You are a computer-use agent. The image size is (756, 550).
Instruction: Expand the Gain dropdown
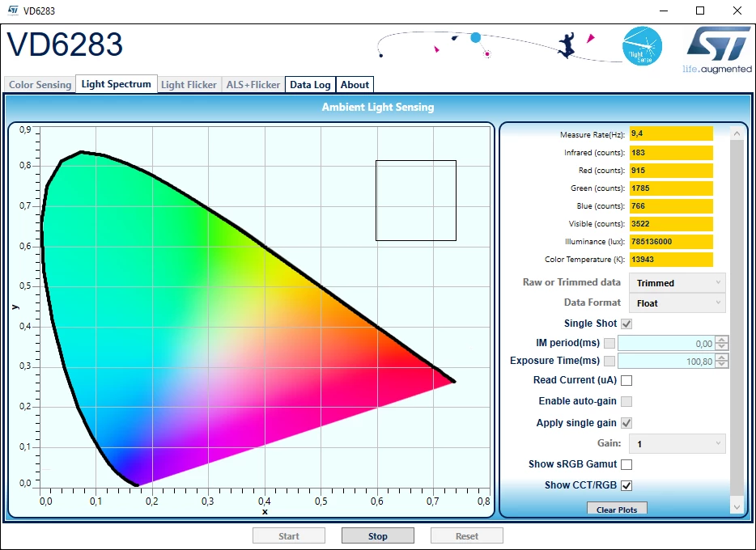pos(677,443)
